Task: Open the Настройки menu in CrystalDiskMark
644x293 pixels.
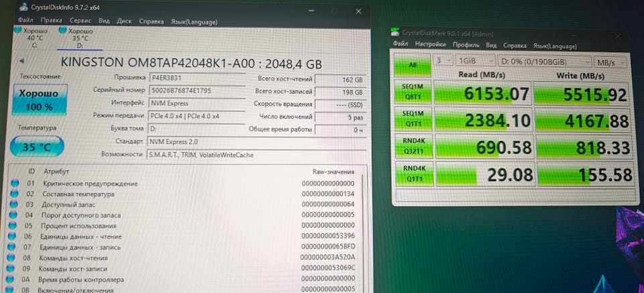Action: [430, 44]
